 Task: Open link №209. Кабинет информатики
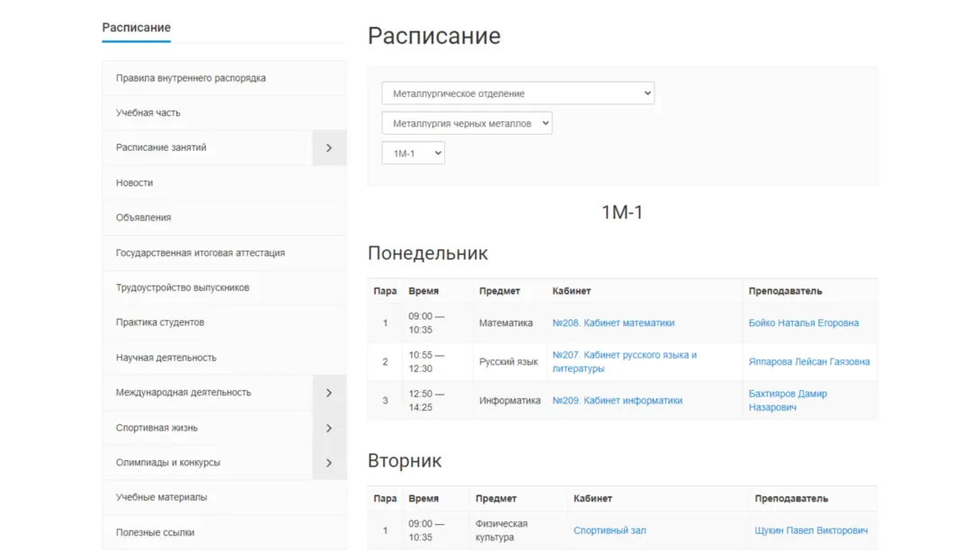coord(618,401)
